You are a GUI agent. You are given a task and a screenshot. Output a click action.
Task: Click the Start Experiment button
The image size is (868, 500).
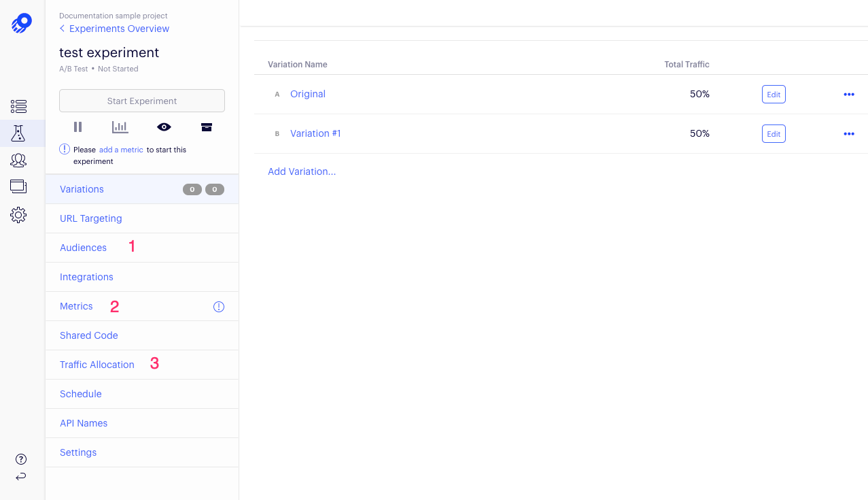click(x=142, y=101)
